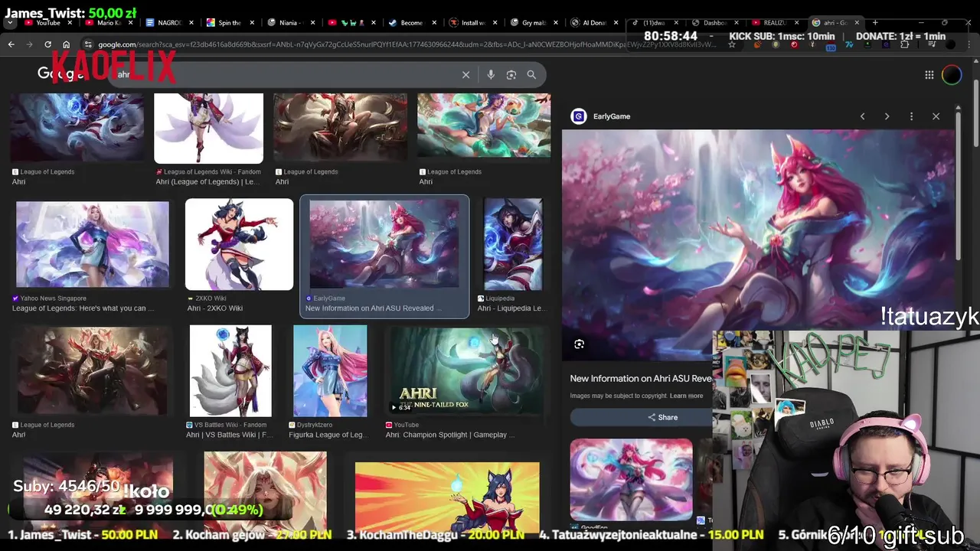Screen dimensions: 980x551
Task: Open the Google account avatar
Action: tap(952, 74)
